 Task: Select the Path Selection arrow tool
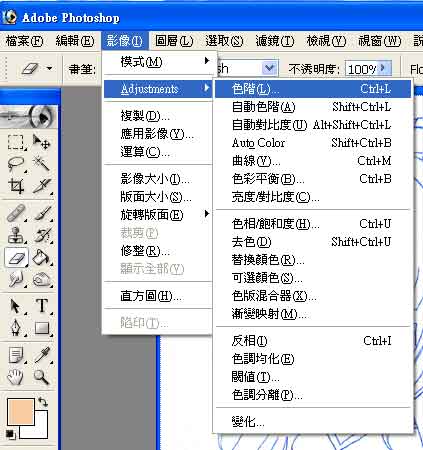pyautogui.click(x=16, y=306)
